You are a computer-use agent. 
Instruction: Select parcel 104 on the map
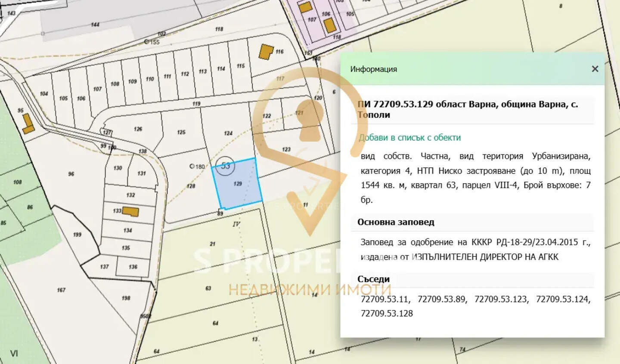[x=43, y=94]
